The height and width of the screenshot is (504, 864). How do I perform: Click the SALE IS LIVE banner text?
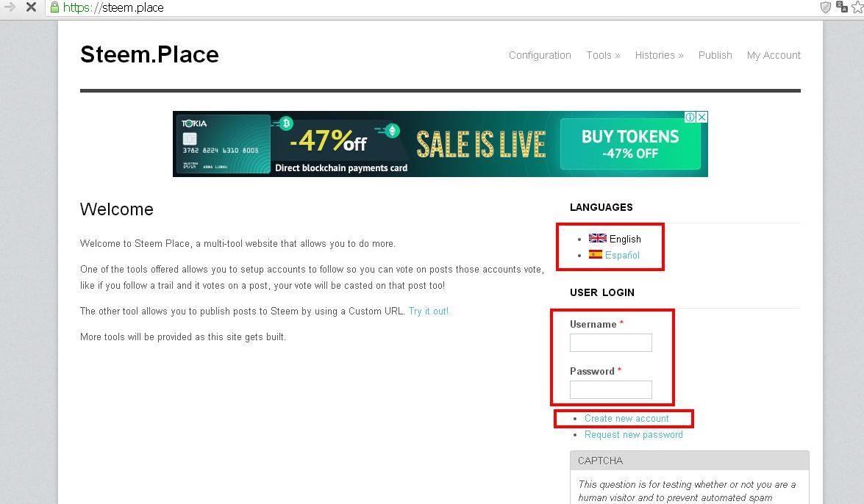coord(481,144)
